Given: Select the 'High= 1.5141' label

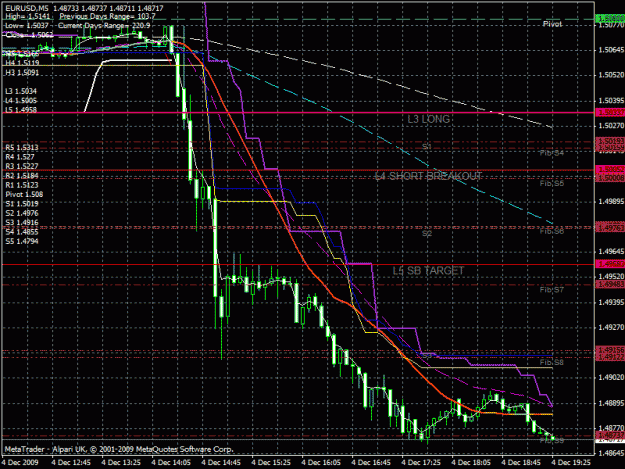Looking at the screenshot, I should point(28,17).
